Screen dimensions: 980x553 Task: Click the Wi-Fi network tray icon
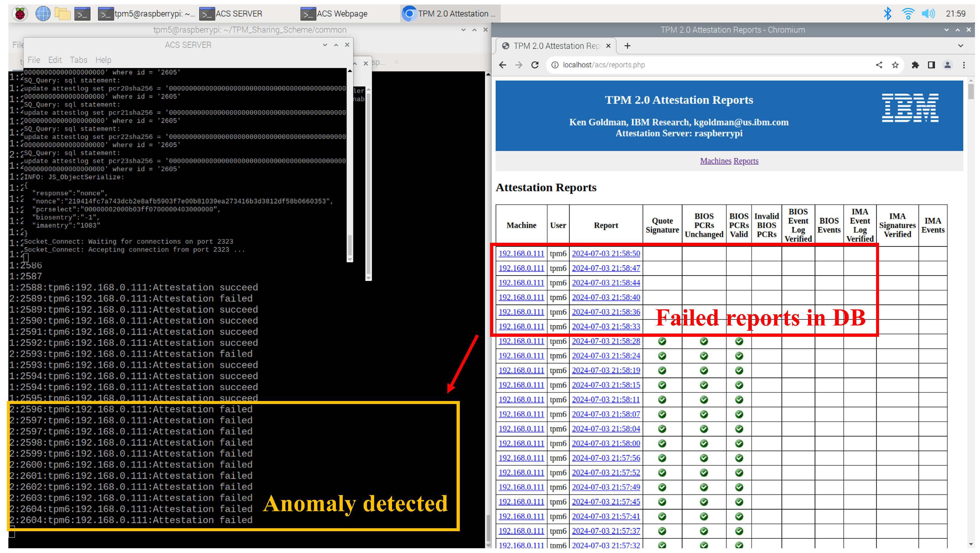pos(908,14)
